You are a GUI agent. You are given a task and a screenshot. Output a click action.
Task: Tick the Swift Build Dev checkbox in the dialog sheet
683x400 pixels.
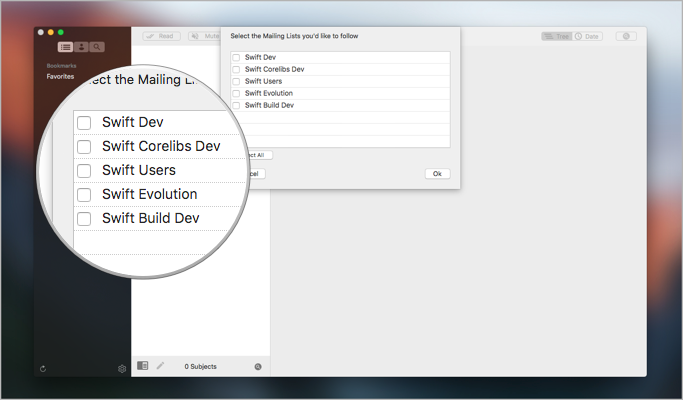tap(236, 105)
